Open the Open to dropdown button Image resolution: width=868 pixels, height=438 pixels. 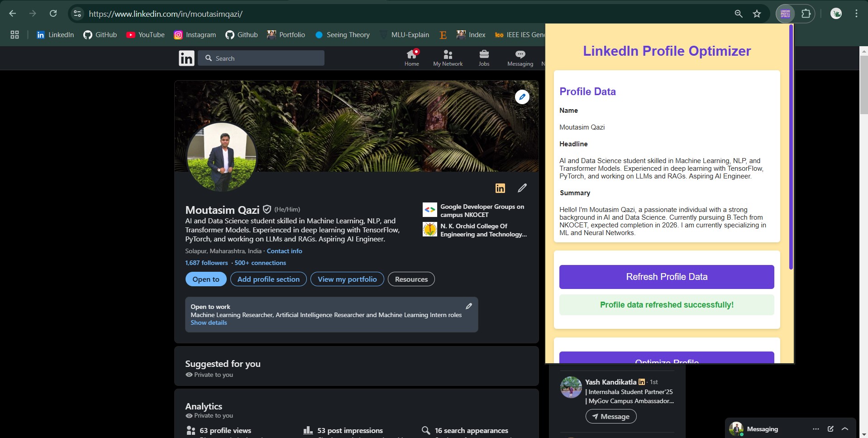point(206,279)
